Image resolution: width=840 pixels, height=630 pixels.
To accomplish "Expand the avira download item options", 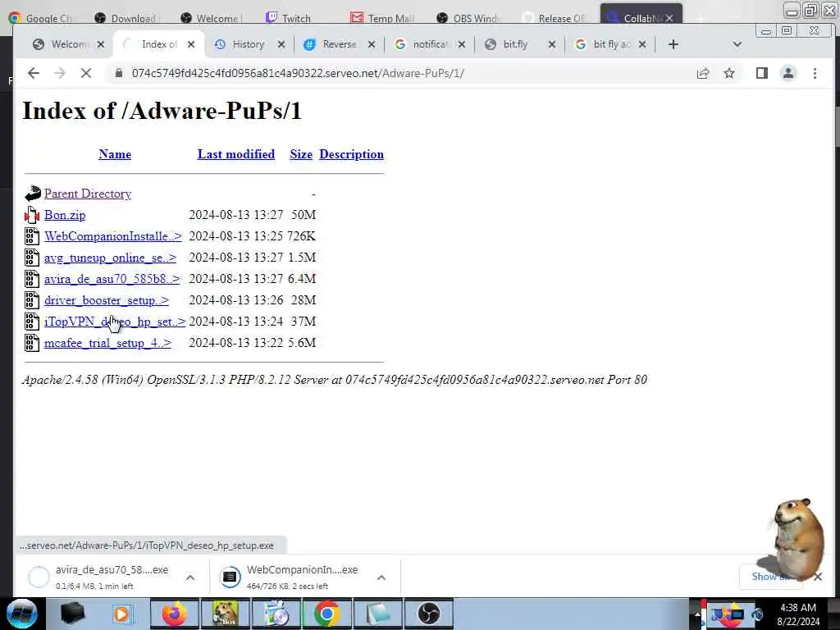I will coord(190,577).
